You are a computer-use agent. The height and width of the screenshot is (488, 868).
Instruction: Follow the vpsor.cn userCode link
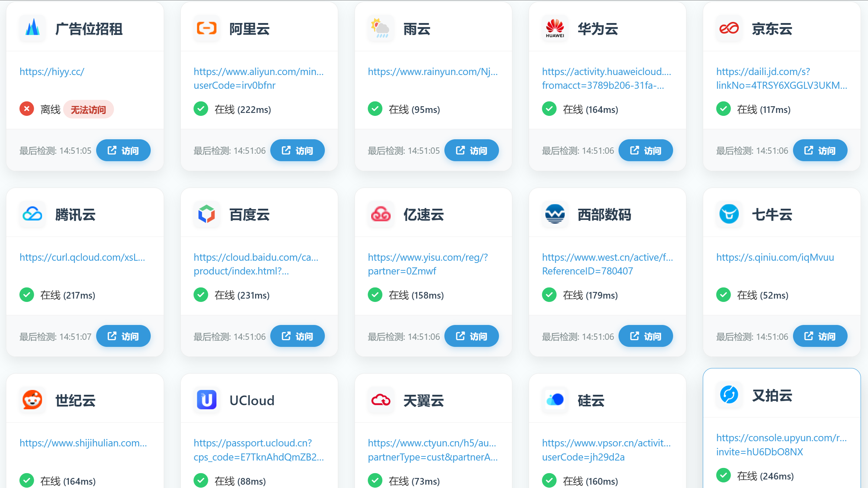click(x=606, y=450)
